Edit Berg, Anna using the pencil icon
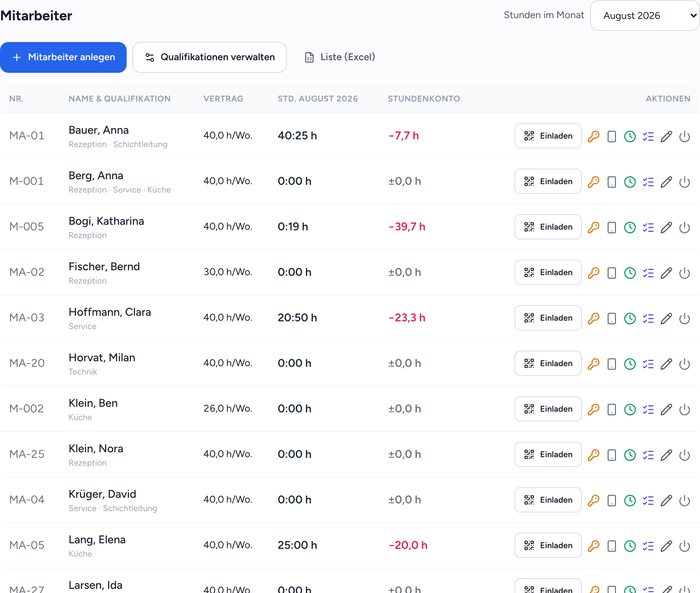Viewport: 700px width, 593px height. (x=666, y=182)
